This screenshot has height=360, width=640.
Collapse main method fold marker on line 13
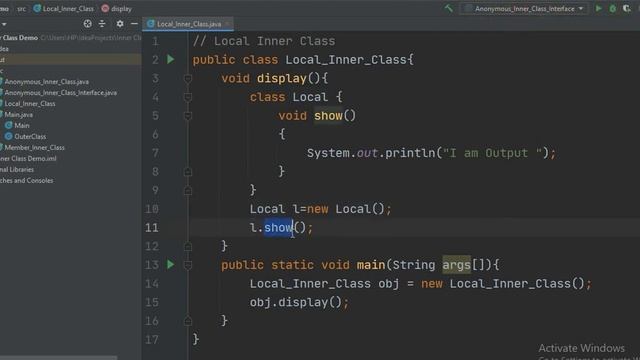(x=188, y=265)
